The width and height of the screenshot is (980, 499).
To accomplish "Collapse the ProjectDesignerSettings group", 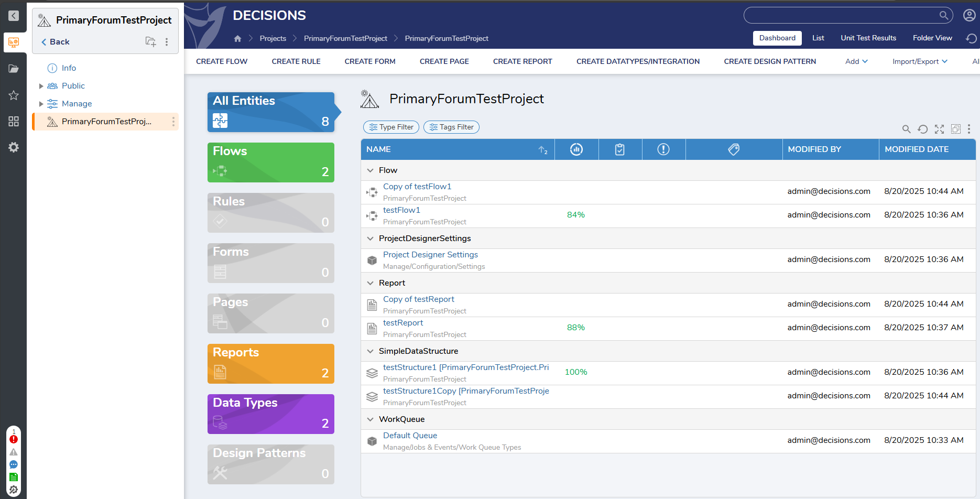I will pyautogui.click(x=370, y=238).
